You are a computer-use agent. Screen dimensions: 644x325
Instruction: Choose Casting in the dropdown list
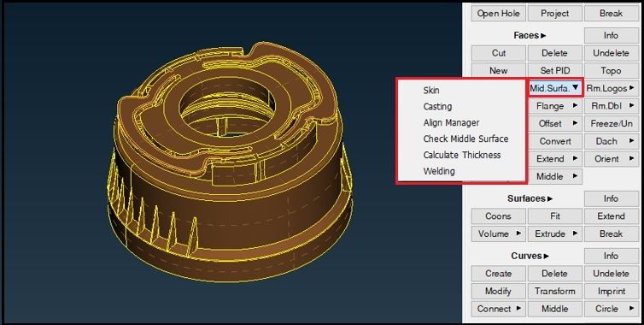437,106
